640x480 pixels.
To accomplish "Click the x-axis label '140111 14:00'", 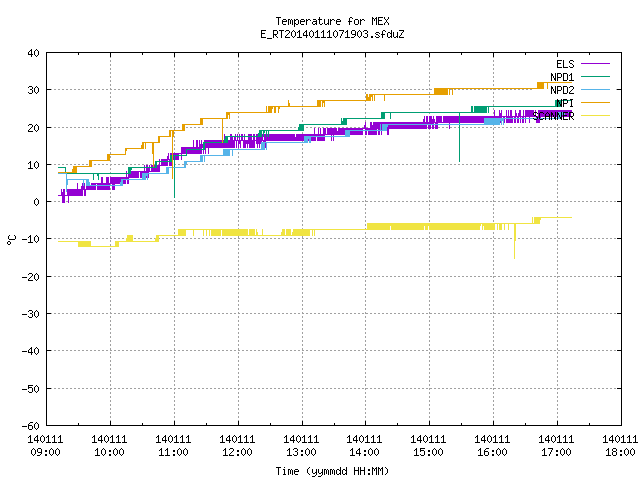I will click(x=364, y=446).
